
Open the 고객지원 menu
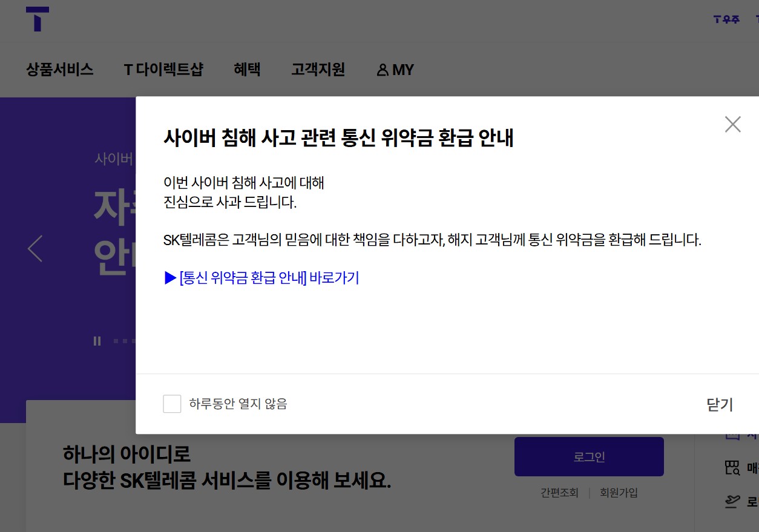pos(318,70)
